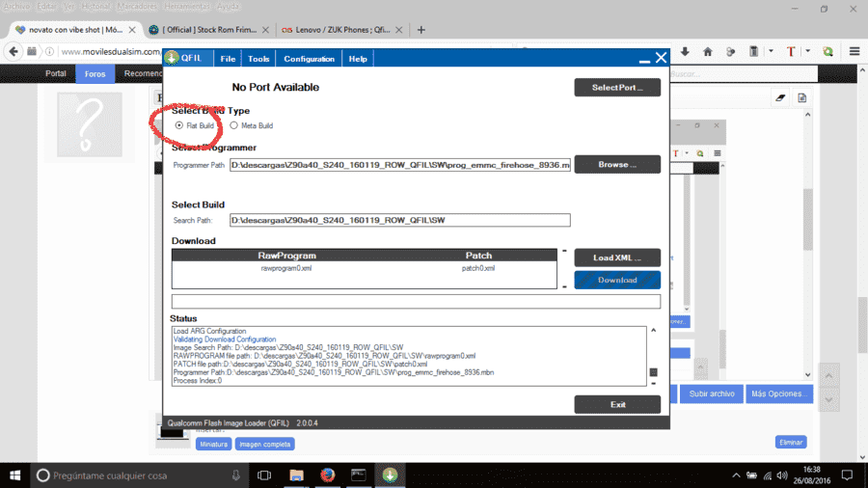Close the 'novato con vibe shot' tab
Screen dimensions: 868x488
[132, 30]
